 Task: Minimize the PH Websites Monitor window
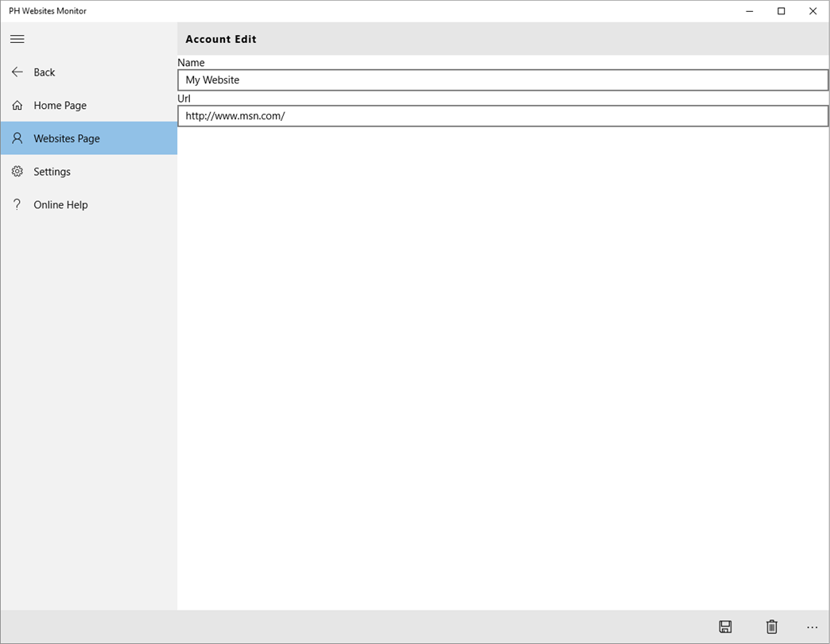pos(750,11)
